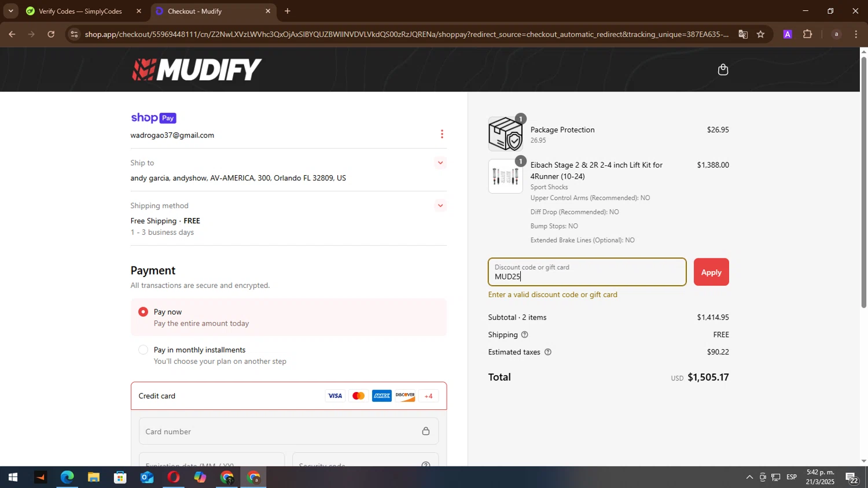Switch ESP keyboard language indicator
This screenshot has height=488, width=868.
pos(792,478)
